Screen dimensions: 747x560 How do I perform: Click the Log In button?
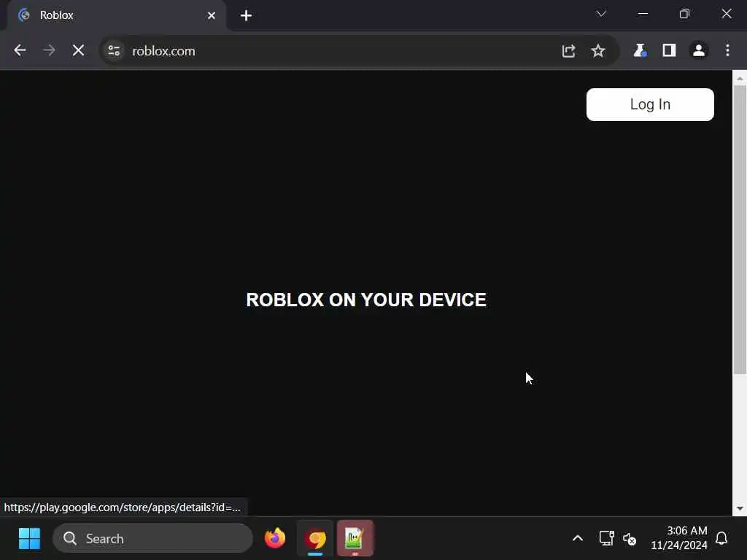(x=650, y=104)
